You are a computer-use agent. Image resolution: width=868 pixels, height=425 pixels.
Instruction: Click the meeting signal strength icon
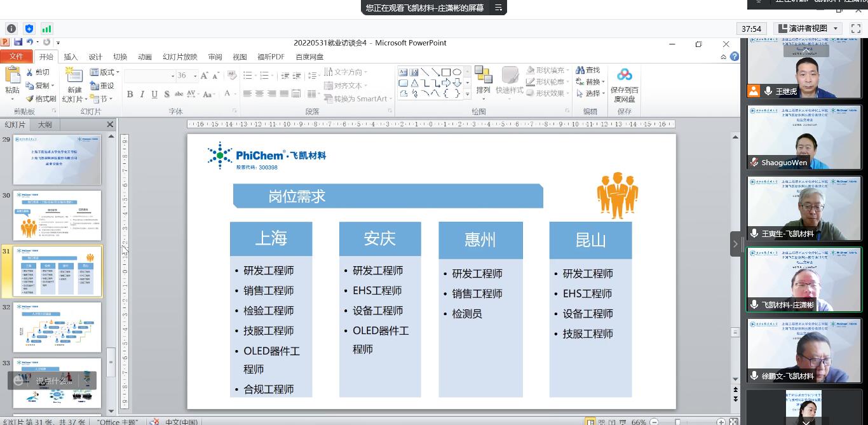click(x=46, y=29)
